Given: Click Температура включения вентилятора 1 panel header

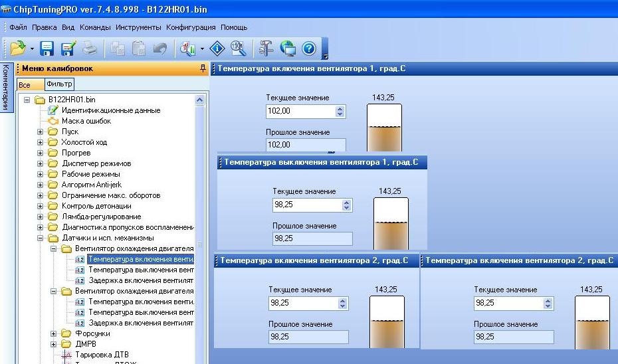Looking at the screenshot, I should (x=312, y=68).
